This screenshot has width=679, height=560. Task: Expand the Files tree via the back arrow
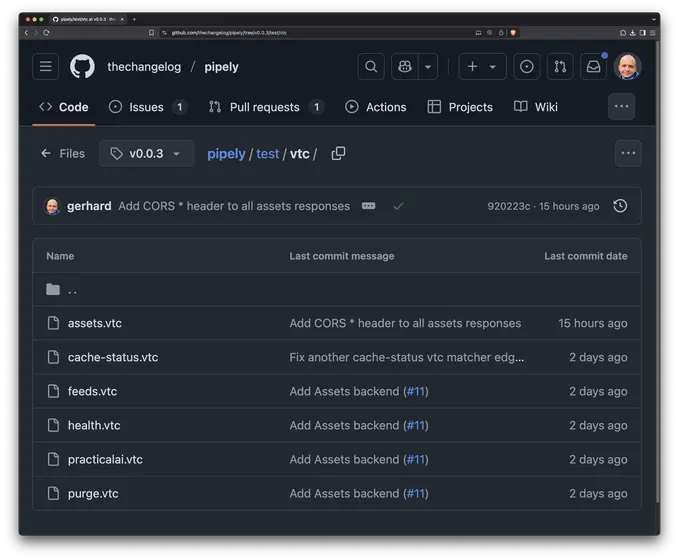pos(63,153)
